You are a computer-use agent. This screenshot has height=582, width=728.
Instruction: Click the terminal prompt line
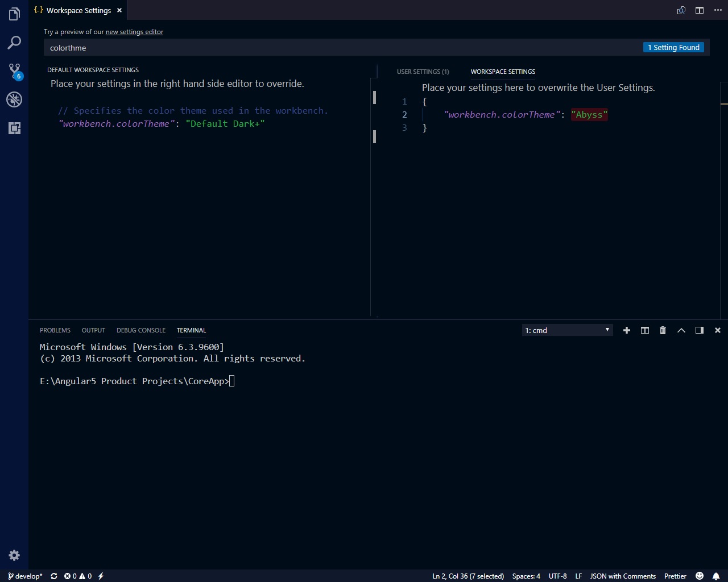click(137, 381)
